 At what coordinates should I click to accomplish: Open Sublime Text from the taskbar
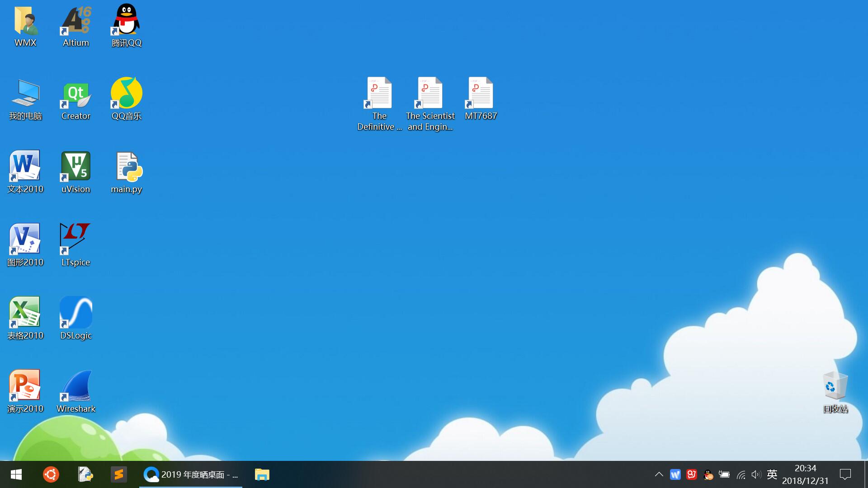(119, 474)
